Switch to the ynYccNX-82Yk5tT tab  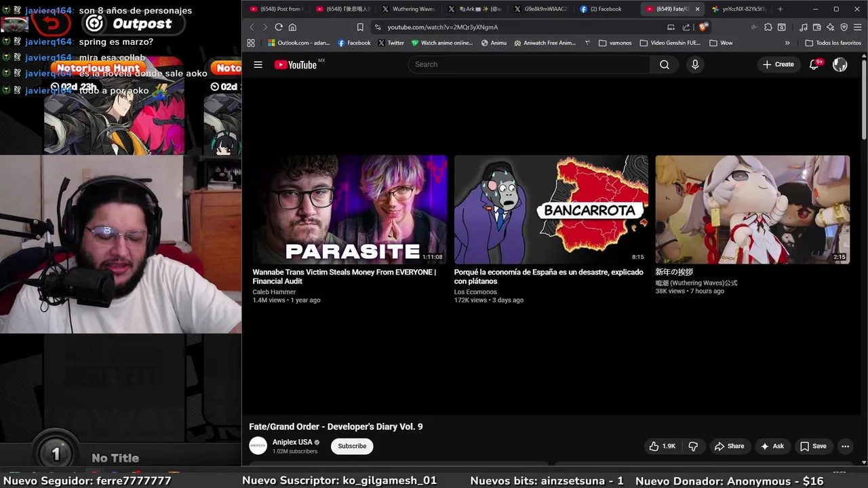tap(738, 9)
